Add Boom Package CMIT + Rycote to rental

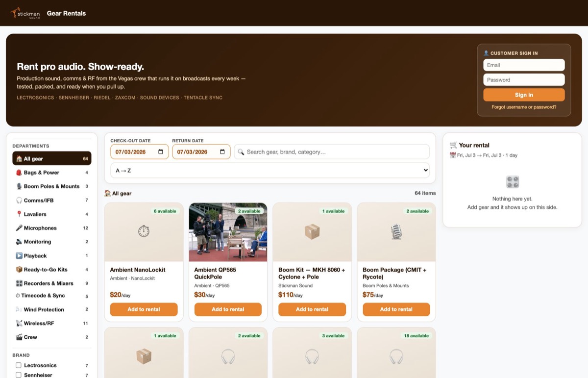pyautogui.click(x=396, y=309)
